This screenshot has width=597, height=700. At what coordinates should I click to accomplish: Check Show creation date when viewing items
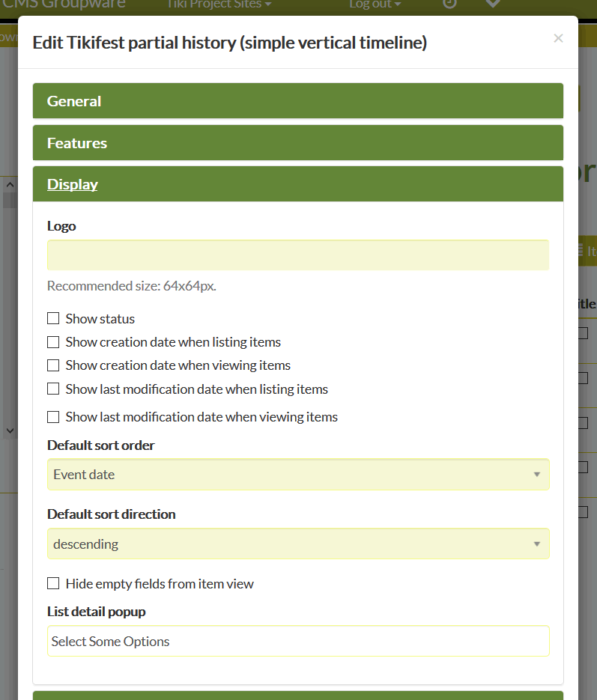click(53, 365)
